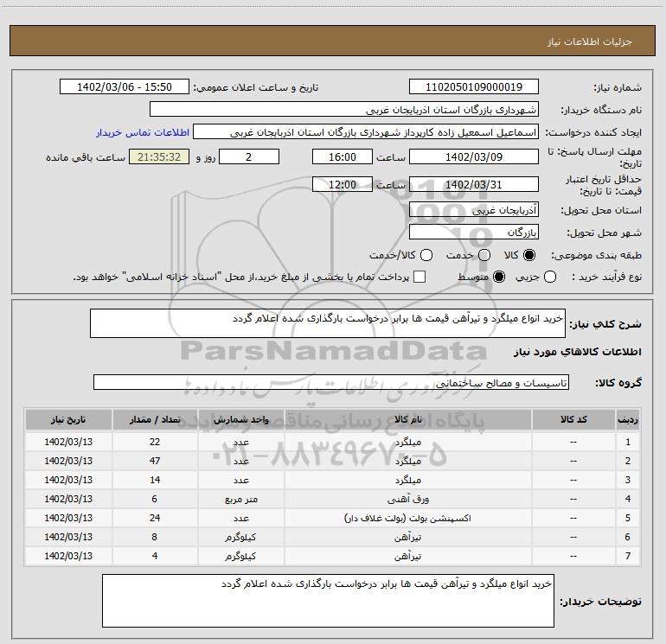The height and width of the screenshot is (644, 666).
Task: Click the توضیحات خریدار text area
Action: pyautogui.click(x=328, y=601)
